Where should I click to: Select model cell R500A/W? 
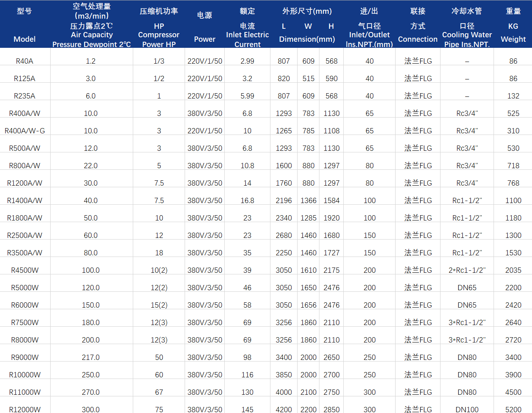(x=24, y=148)
